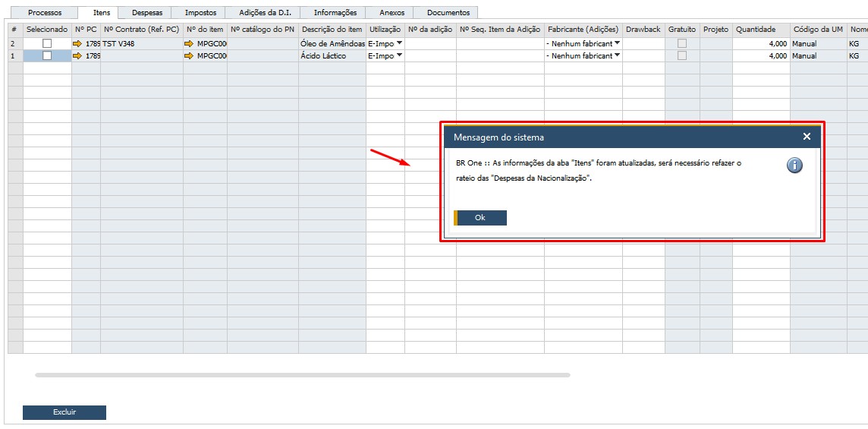Open the Adições da D.I. tab
Viewport: 868px width, 429px height.
[x=262, y=12]
